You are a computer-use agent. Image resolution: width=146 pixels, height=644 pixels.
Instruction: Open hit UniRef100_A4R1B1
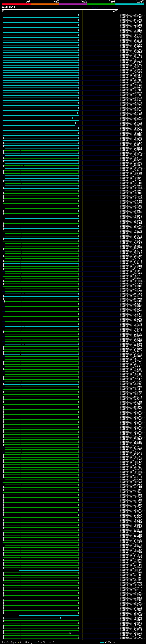(131, 186)
